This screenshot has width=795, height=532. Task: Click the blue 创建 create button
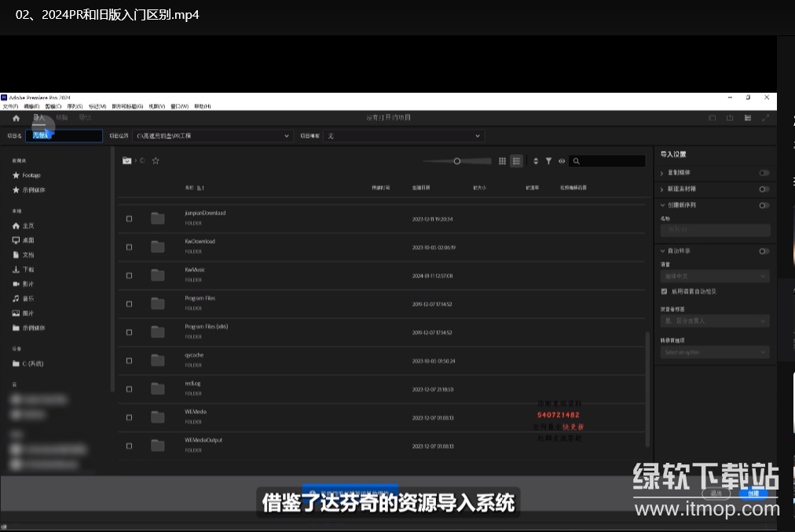[753, 493]
